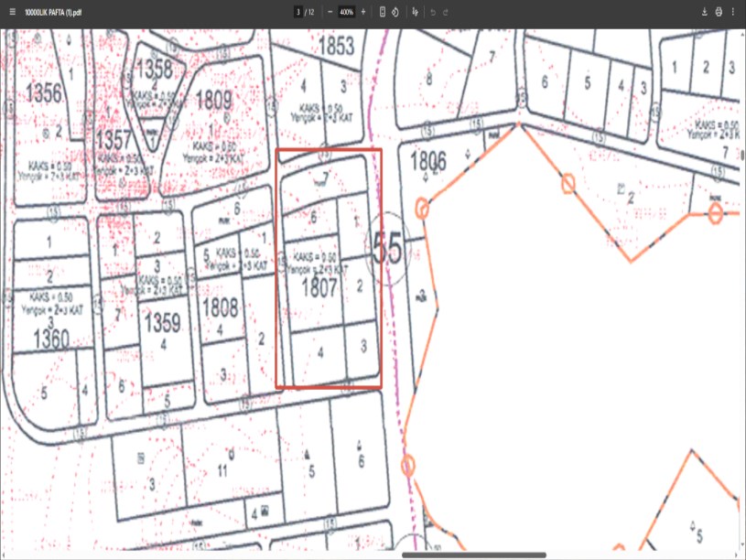The width and height of the screenshot is (746, 560).
Task: Toggle the sidebar with the hamburger menu icon
Action: [12, 12]
